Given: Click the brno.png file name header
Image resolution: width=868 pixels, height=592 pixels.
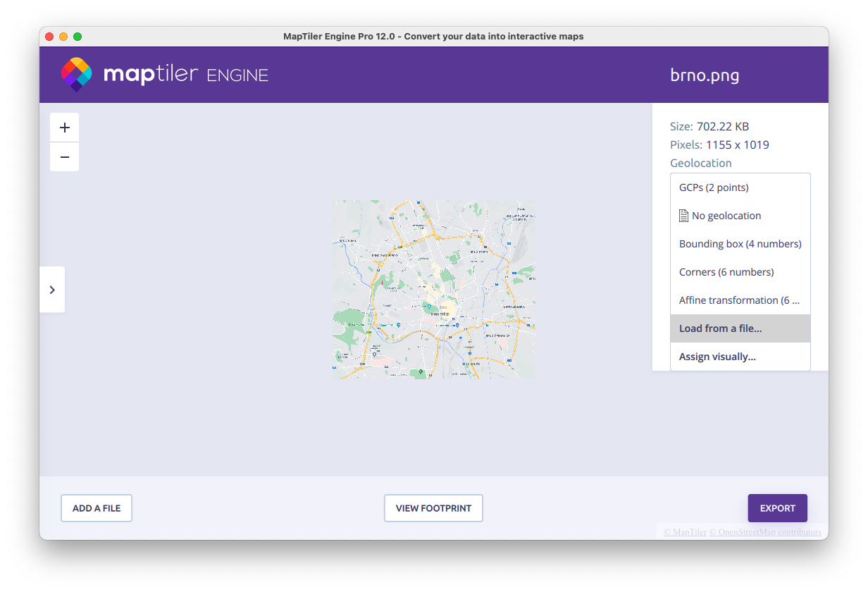Looking at the screenshot, I should pos(705,75).
